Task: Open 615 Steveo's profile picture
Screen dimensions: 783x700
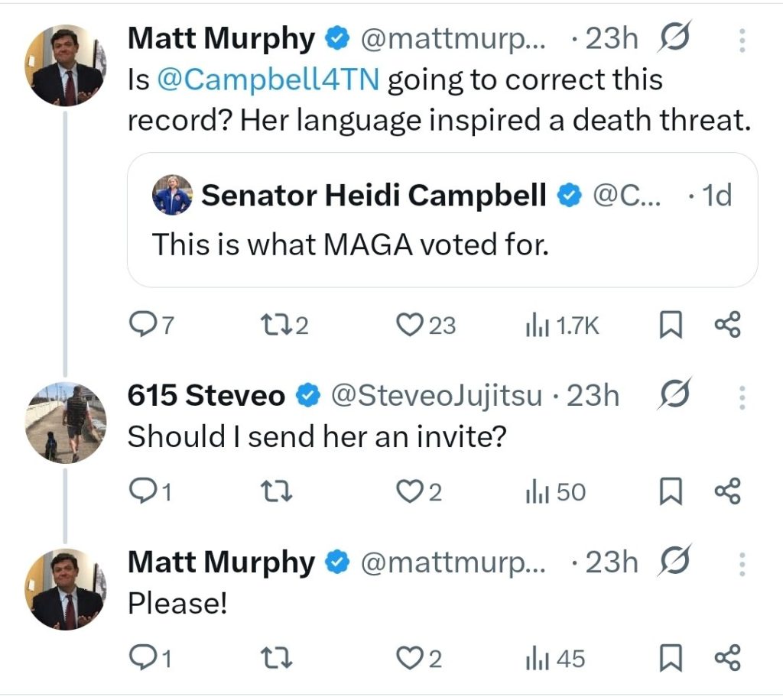Action: (x=66, y=423)
